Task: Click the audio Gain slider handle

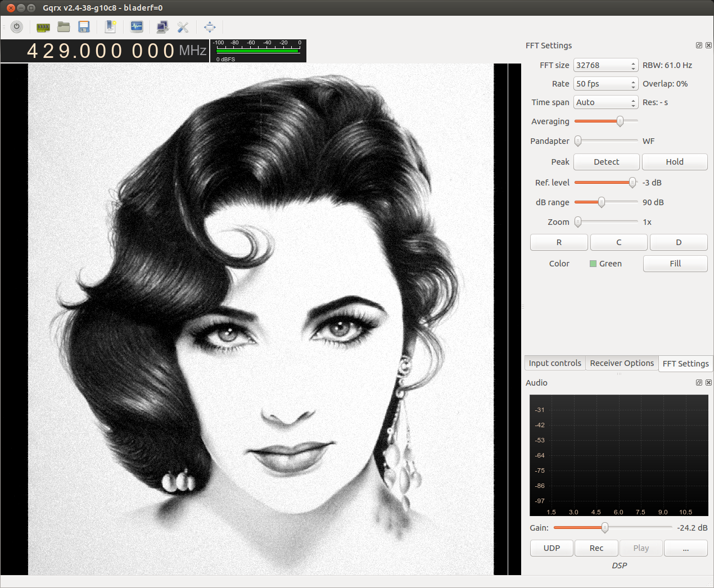Action: tap(605, 527)
